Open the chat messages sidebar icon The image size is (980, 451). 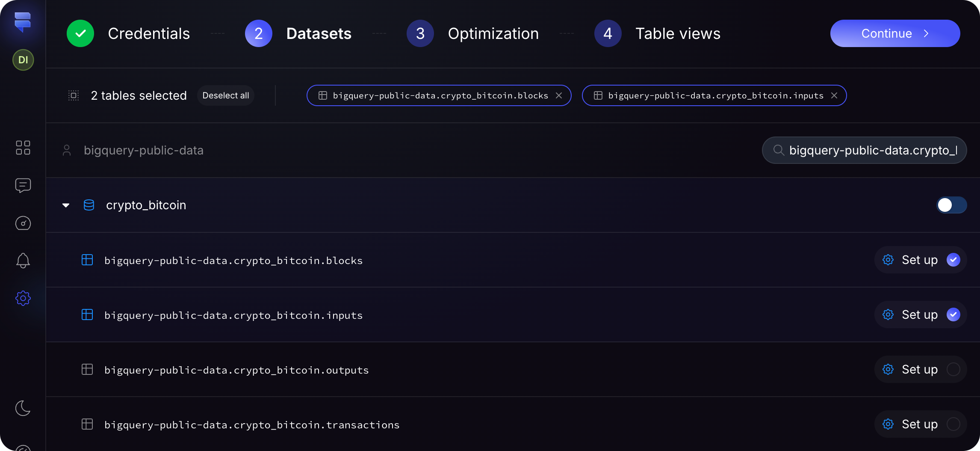click(x=23, y=185)
